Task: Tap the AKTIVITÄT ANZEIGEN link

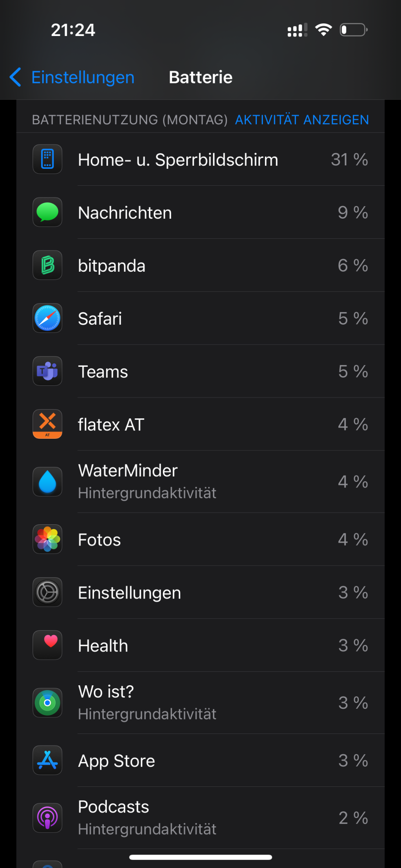Action: click(x=302, y=120)
